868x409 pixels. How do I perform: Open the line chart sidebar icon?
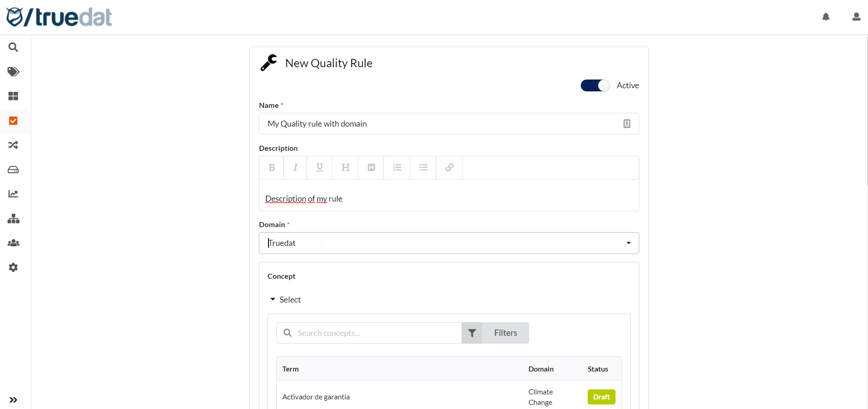tap(13, 194)
